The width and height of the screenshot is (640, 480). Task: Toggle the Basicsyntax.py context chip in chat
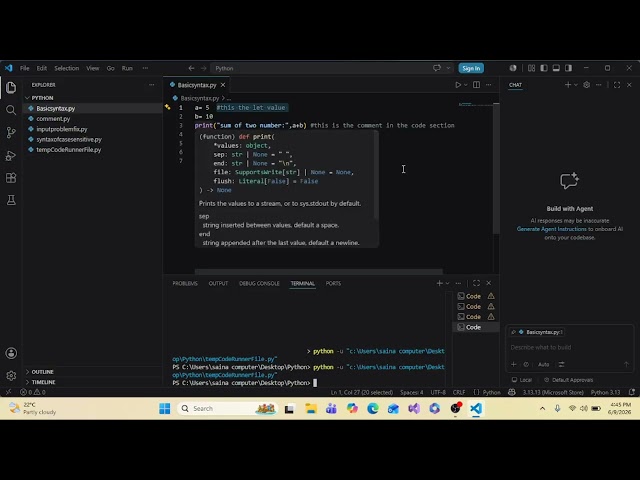tap(536, 332)
